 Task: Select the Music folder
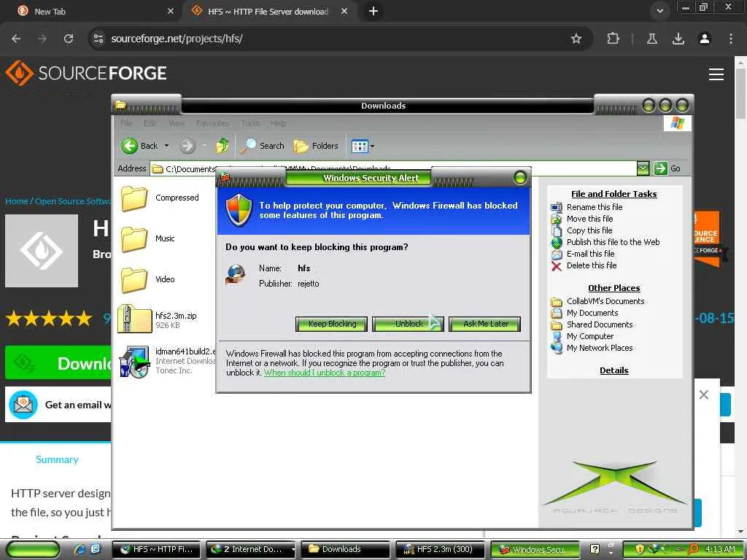pos(147,238)
